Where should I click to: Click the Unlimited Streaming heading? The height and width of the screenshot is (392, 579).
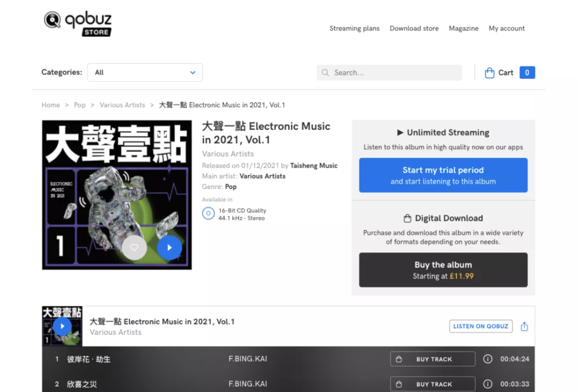pos(443,133)
